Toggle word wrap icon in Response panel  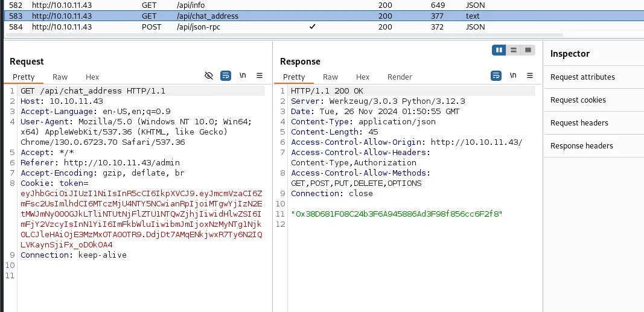pyautogui.click(x=496, y=75)
